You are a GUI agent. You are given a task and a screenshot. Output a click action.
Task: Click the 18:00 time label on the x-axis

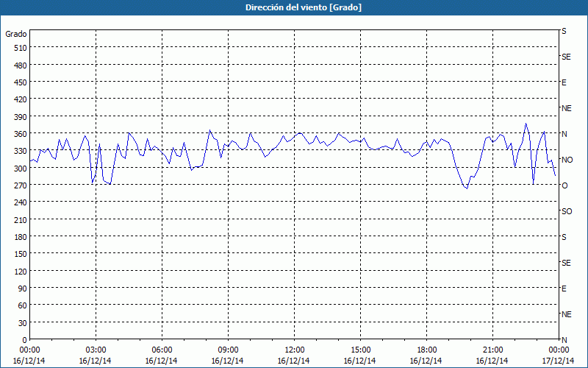(427, 350)
